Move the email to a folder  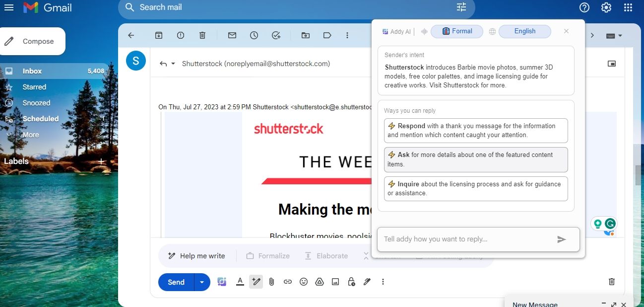(x=305, y=35)
